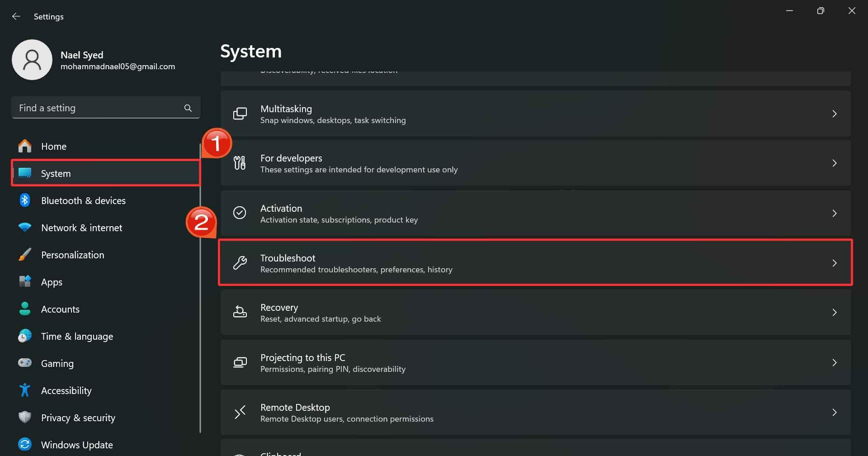The height and width of the screenshot is (456, 868).
Task: Select System in the sidebar
Action: coord(56,173)
